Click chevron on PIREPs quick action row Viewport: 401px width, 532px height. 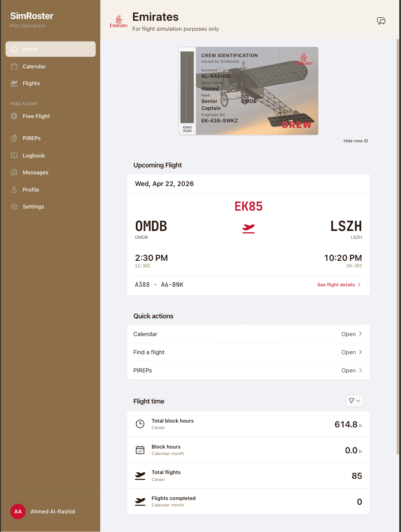360,370
